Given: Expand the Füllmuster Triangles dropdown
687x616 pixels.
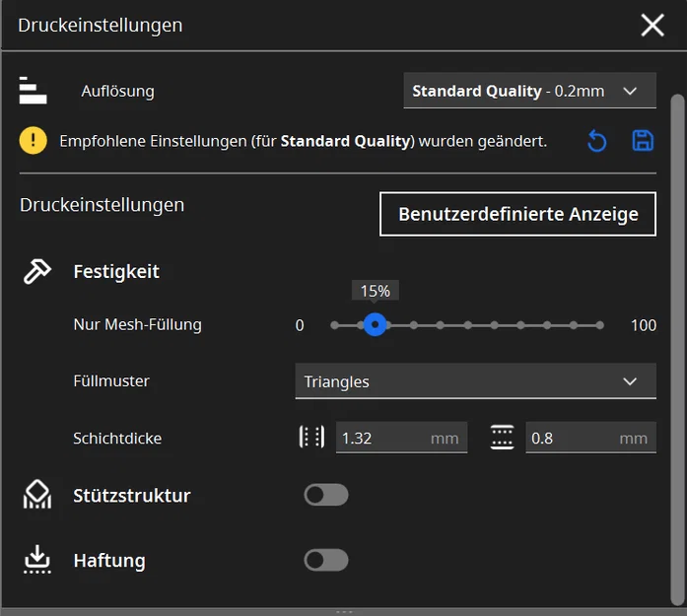Looking at the screenshot, I should [475, 381].
